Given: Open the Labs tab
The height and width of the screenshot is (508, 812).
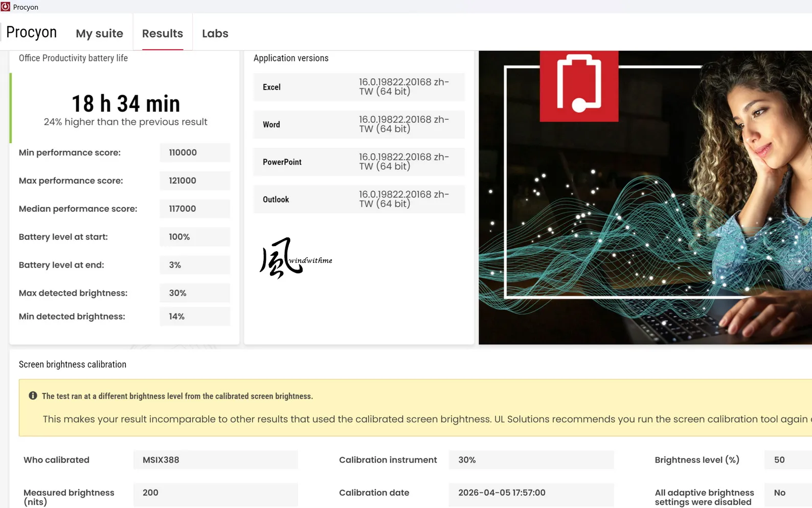Looking at the screenshot, I should coord(215,33).
